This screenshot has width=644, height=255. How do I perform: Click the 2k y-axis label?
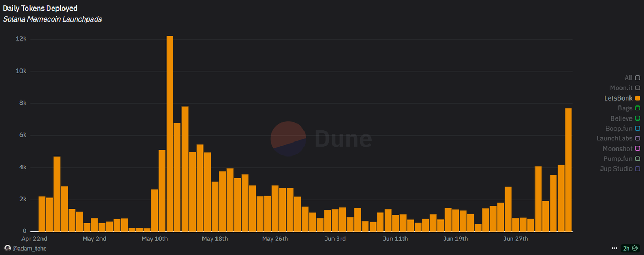coord(23,200)
